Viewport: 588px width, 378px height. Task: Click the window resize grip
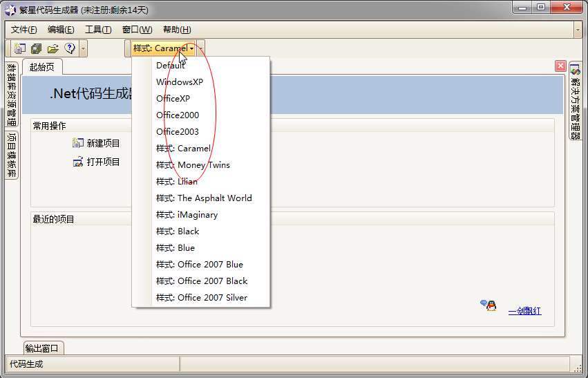point(578,368)
